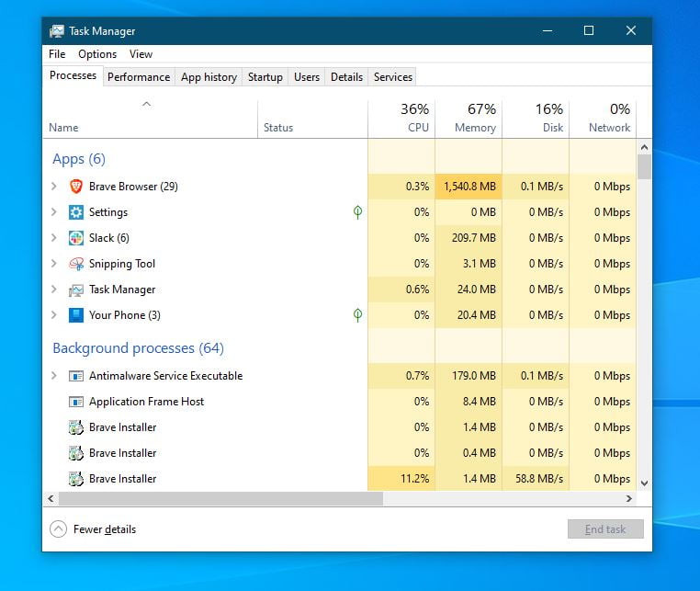Click the vertical scrollbar up arrow
The width and height of the screenshot is (700, 591).
pos(644,147)
